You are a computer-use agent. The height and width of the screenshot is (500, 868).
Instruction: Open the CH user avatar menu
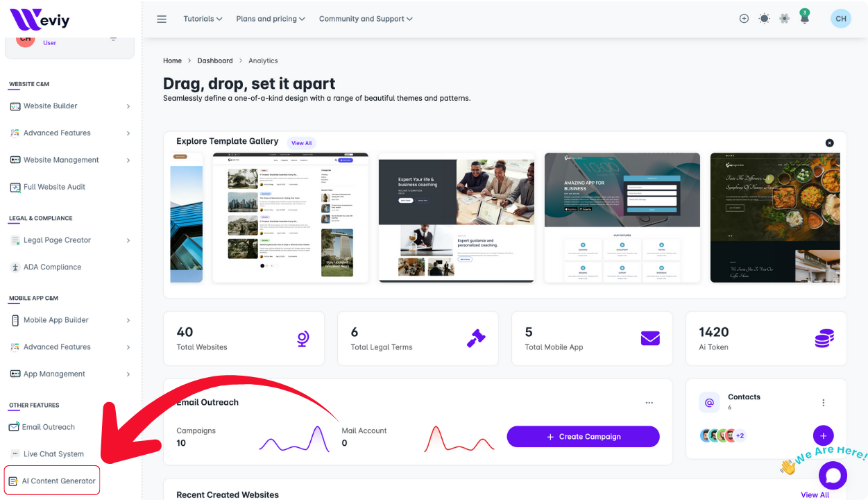[840, 19]
